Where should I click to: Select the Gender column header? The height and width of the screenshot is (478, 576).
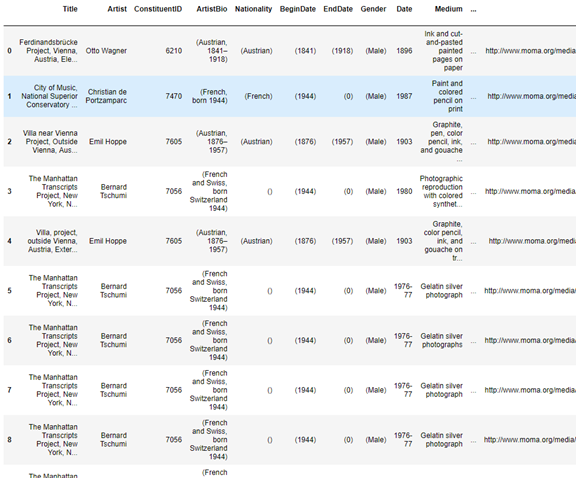click(373, 9)
